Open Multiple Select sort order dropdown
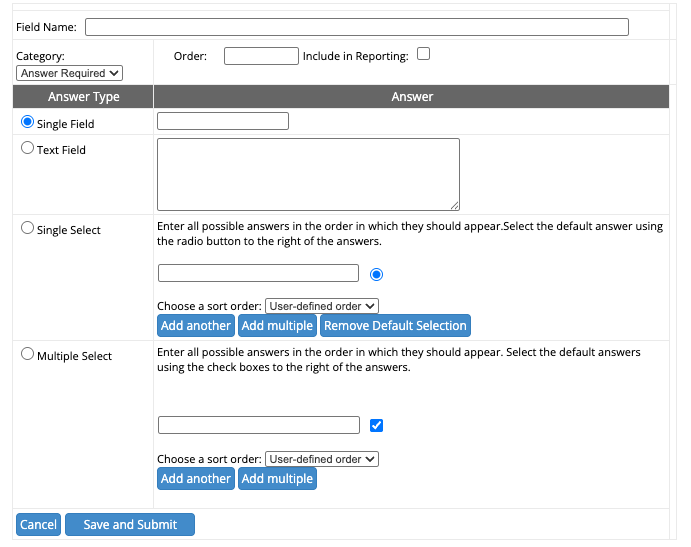The image size is (691, 547). pyautogui.click(x=322, y=459)
